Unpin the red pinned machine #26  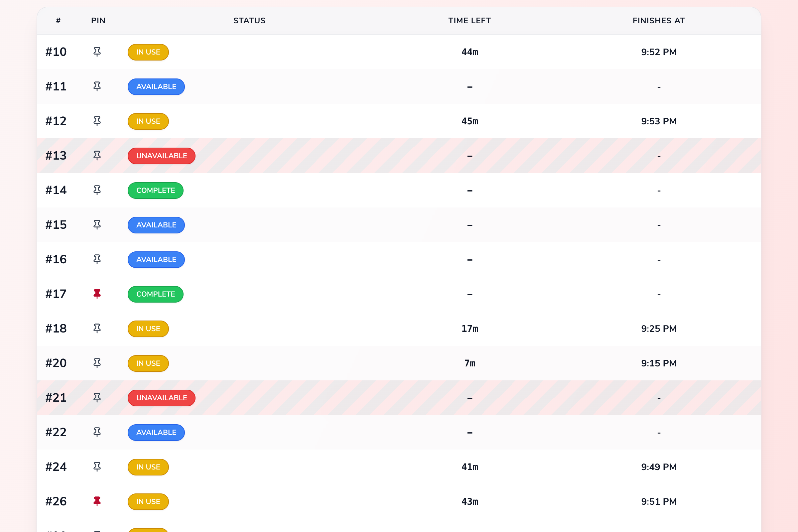(97, 501)
